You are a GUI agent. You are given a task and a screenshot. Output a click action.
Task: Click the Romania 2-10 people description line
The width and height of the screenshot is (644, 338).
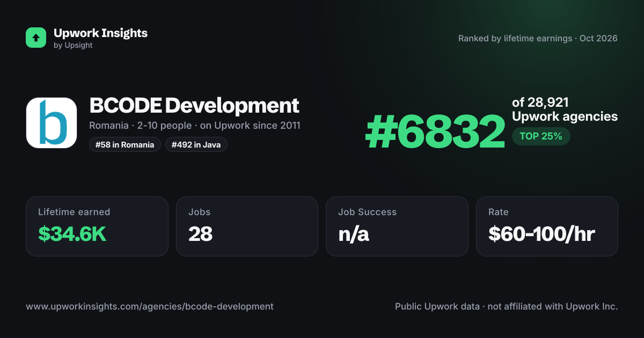pos(195,126)
